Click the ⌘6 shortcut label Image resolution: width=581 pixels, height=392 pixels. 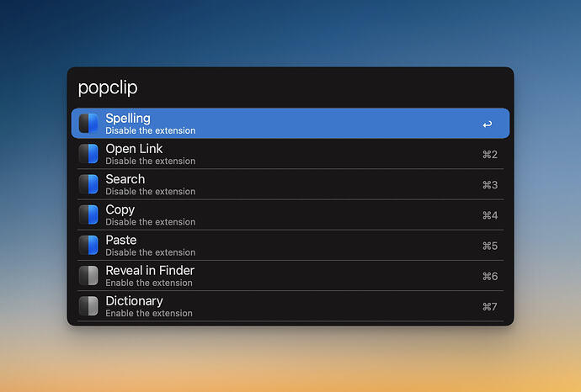tap(490, 276)
